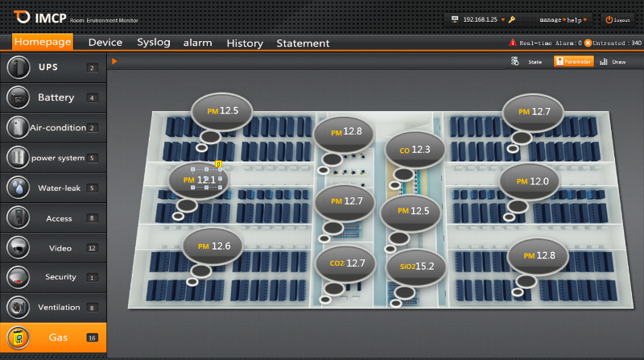This screenshot has width=644, height=360.
Task: Open the manage dropdown menu
Action: tap(553, 19)
